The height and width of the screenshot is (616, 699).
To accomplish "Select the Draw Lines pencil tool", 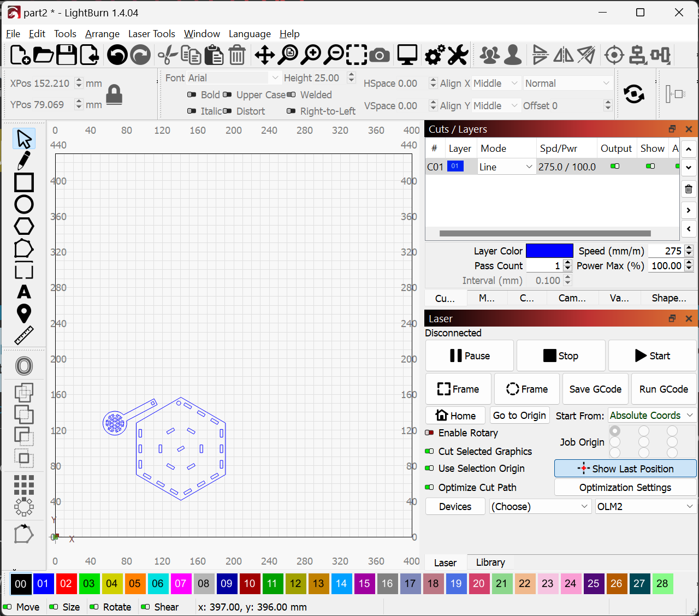I will pos(24,161).
